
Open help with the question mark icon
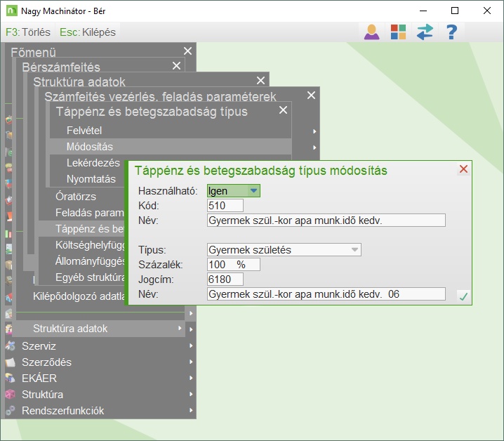click(x=451, y=32)
